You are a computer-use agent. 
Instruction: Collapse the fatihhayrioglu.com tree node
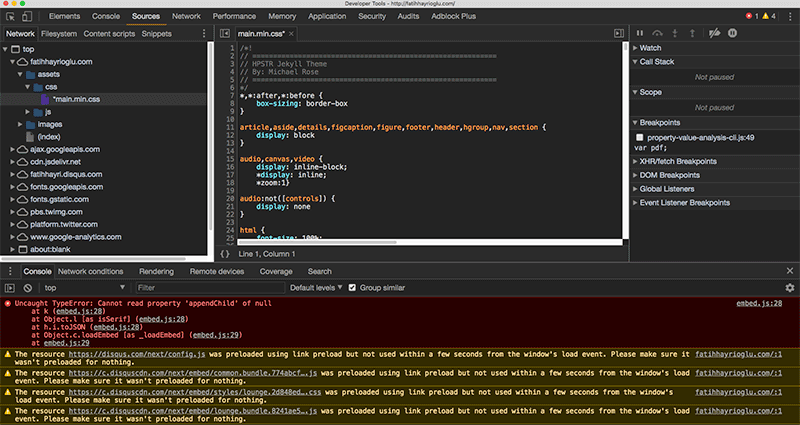click(x=13, y=62)
